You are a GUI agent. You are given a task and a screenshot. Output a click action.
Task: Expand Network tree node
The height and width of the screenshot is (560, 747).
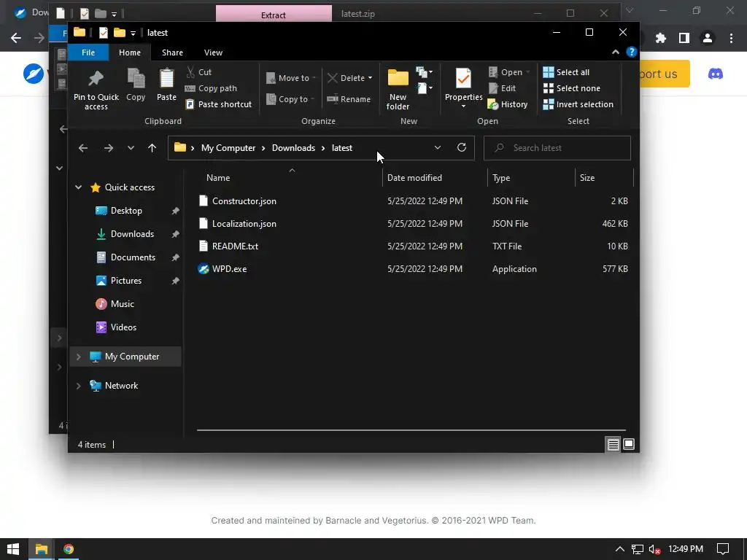coord(79,386)
